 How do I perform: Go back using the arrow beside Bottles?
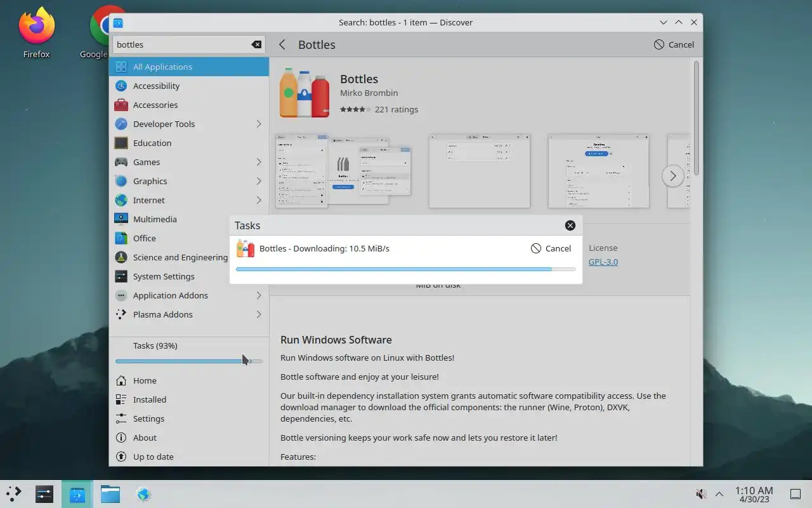pyautogui.click(x=282, y=44)
